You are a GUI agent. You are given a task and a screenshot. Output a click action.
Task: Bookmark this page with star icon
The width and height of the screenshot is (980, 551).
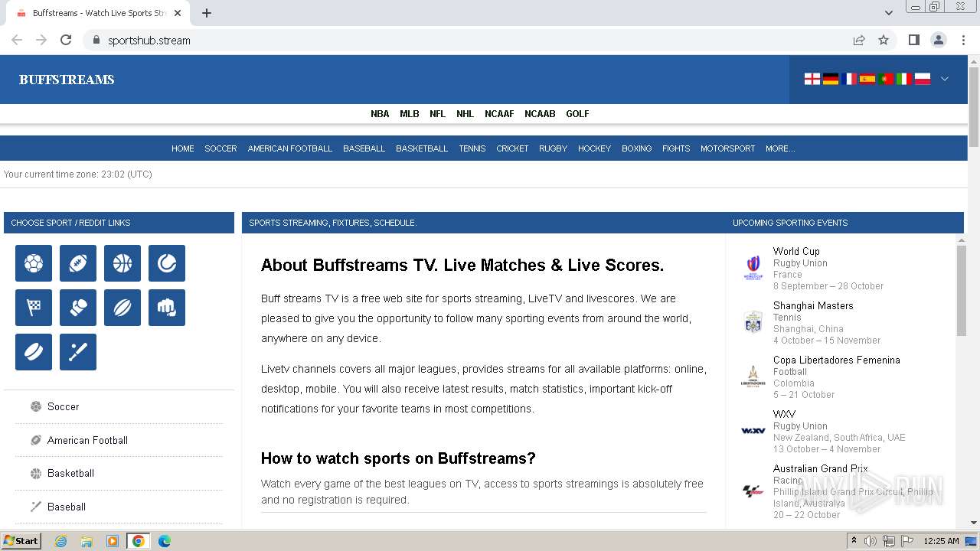(x=884, y=40)
